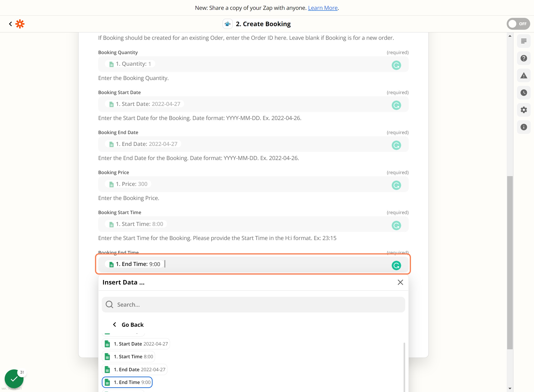Open the history clock icon in the sidebar
The height and width of the screenshot is (392, 534).
(x=523, y=93)
